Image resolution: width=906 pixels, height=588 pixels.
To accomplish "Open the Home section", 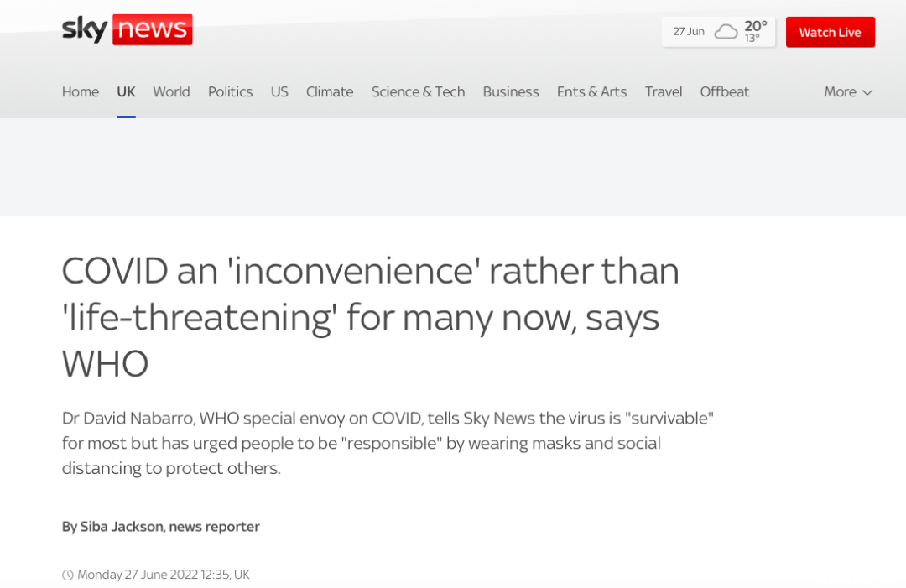I will coord(81,92).
